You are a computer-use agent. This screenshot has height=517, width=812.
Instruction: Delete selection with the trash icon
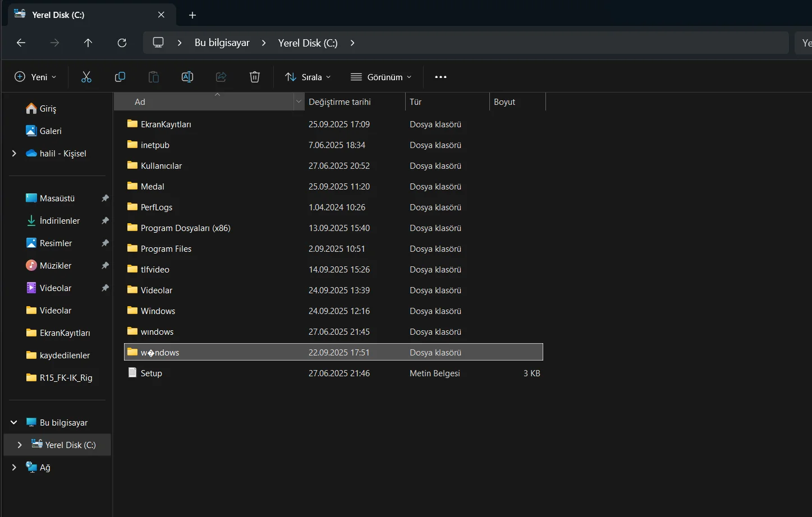pos(255,77)
